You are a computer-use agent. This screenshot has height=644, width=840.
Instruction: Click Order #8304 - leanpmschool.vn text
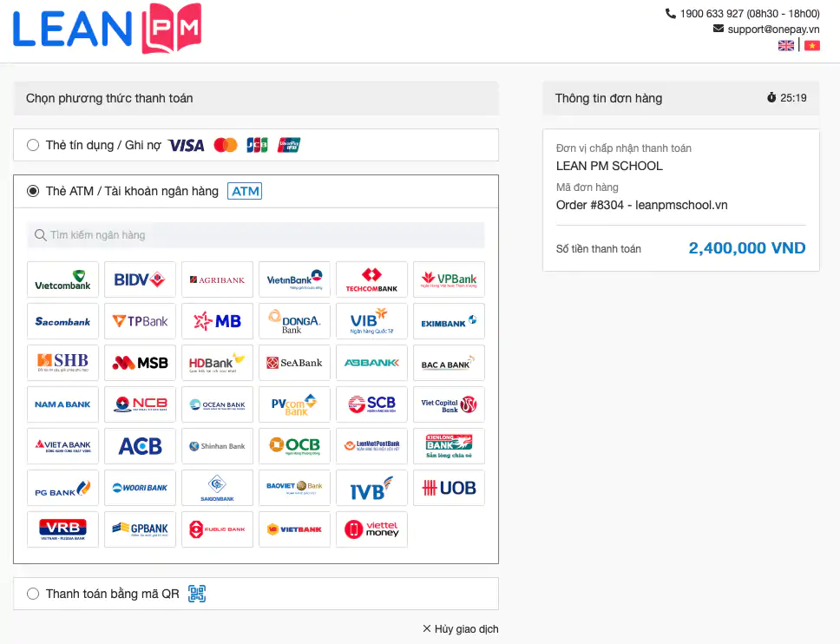pyautogui.click(x=642, y=205)
